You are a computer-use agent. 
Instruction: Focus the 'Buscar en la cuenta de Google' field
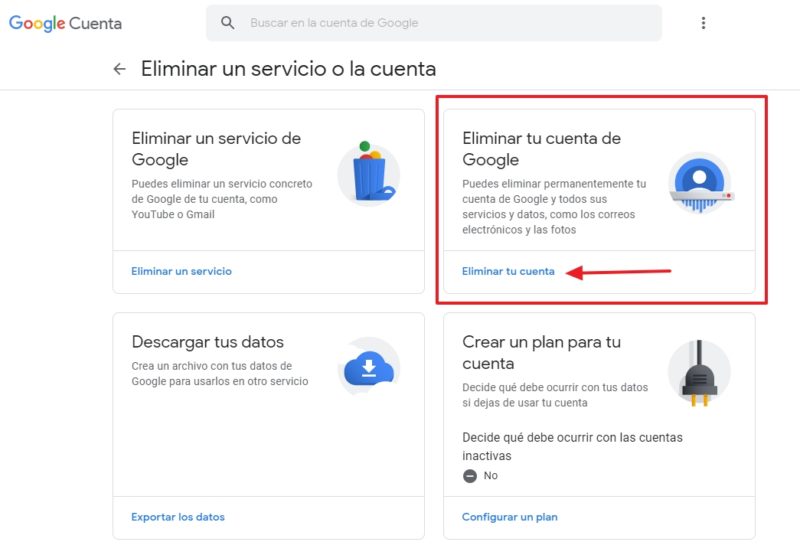tap(434, 23)
